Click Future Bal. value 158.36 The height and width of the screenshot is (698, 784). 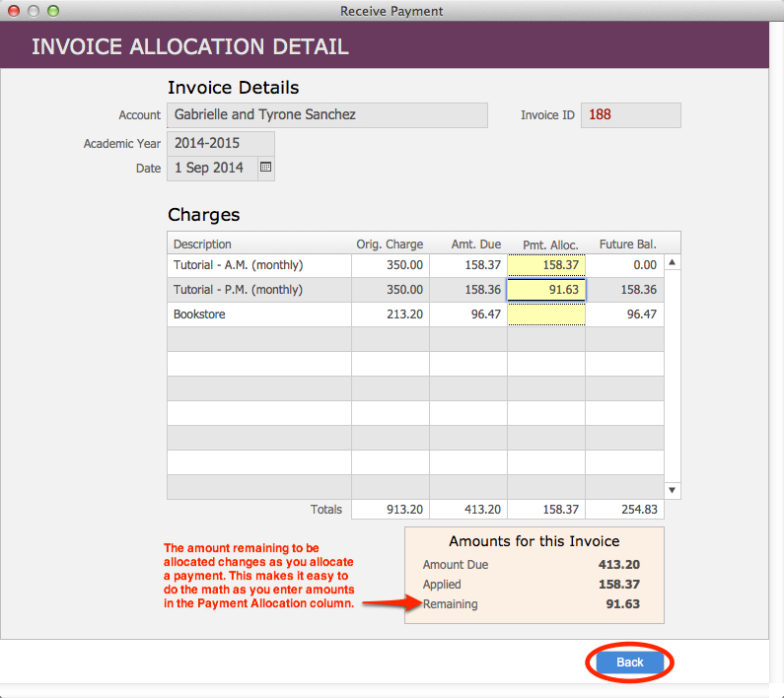tap(638, 290)
